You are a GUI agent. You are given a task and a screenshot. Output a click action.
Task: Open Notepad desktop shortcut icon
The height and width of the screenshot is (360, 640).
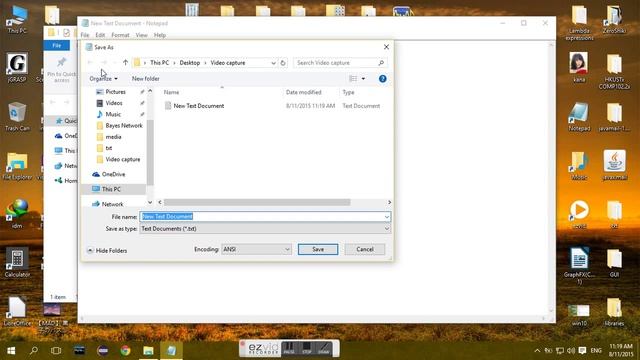coord(579,116)
